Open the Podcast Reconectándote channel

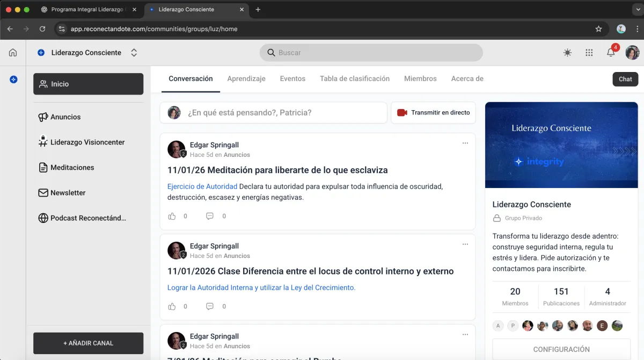point(88,218)
